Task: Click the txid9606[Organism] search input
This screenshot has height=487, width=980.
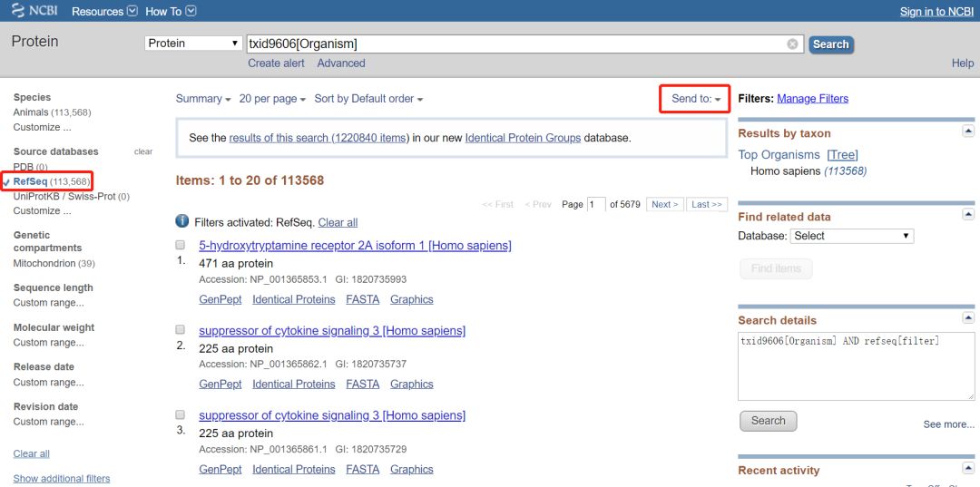Action: [x=524, y=44]
